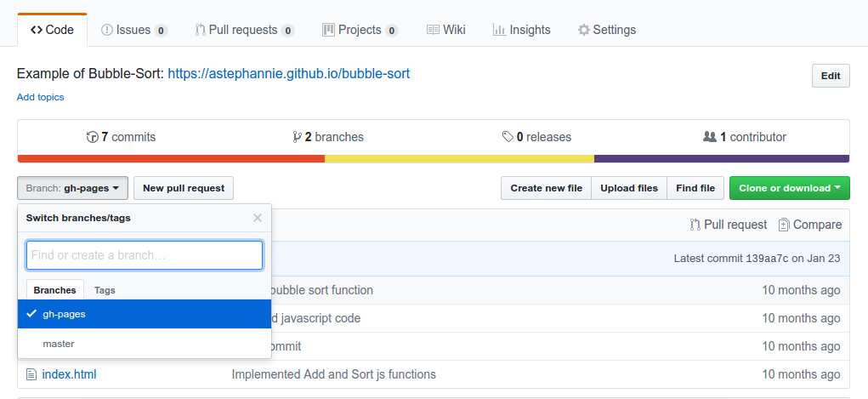Viewport: 868px width, 399px height.
Task: Click the 'd javascript code' commit message
Action: [x=316, y=318]
